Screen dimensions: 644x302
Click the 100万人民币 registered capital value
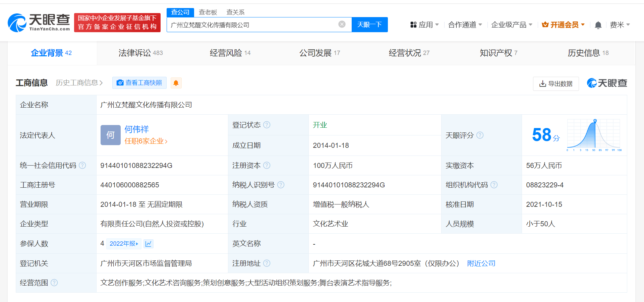point(333,166)
